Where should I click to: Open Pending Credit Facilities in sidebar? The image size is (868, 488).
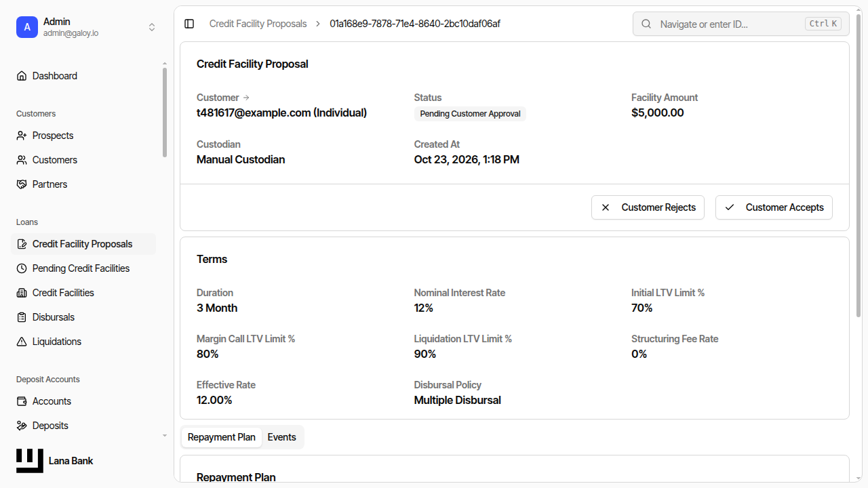pyautogui.click(x=83, y=268)
